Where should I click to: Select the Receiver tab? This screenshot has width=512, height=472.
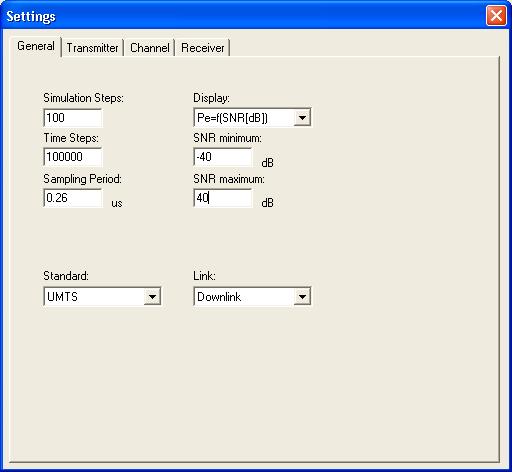203,48
